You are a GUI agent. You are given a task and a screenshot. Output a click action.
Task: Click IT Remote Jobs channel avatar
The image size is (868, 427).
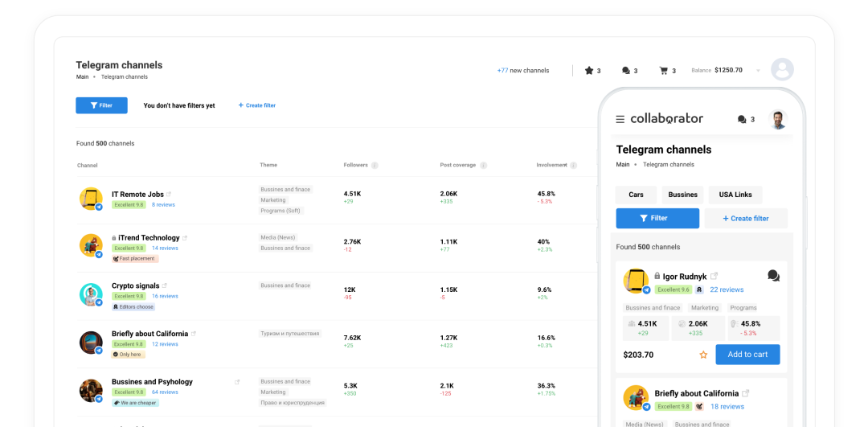click(91, 199)
